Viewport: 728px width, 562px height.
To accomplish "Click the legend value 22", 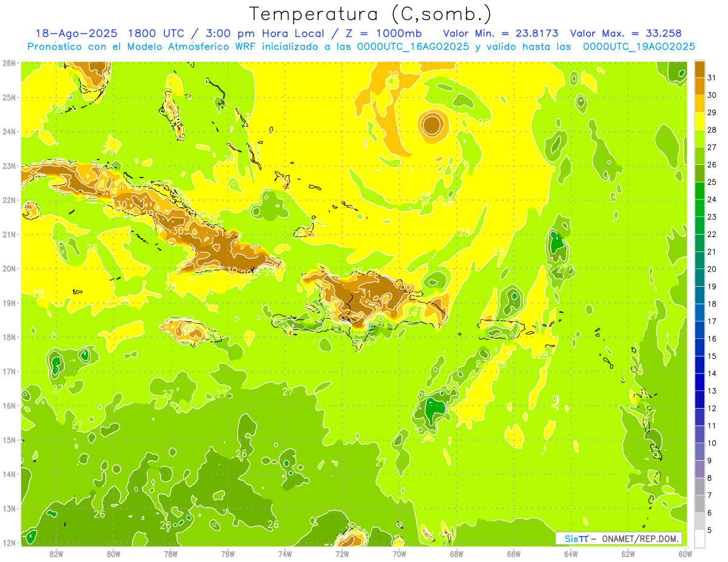I will click(712, 234).
